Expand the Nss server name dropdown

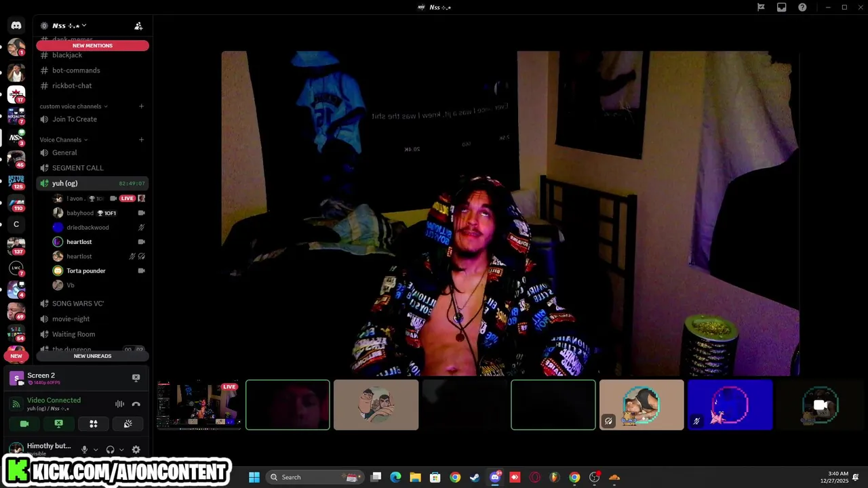68,26
